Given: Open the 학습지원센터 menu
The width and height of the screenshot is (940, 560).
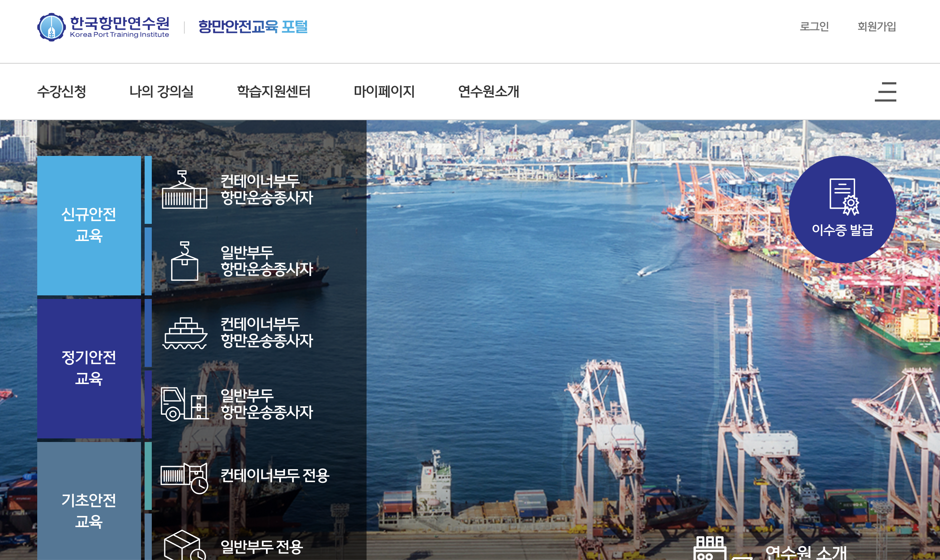Looking at the screenshot, I should point(273,91).
